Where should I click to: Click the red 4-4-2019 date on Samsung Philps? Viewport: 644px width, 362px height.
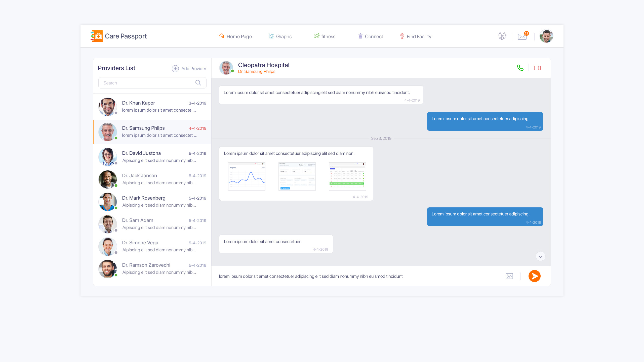[197, 128]
